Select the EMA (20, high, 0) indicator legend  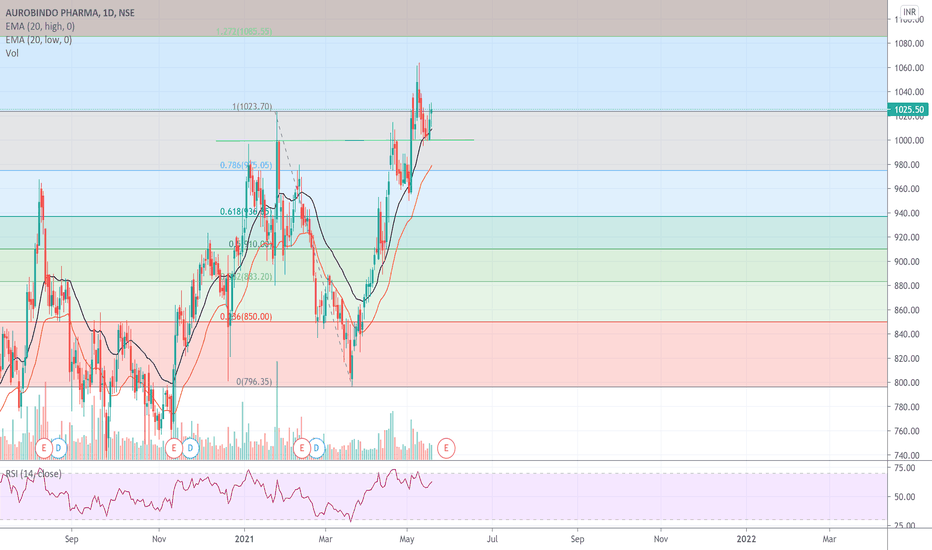pyautogui.click(x=40, y=26)
